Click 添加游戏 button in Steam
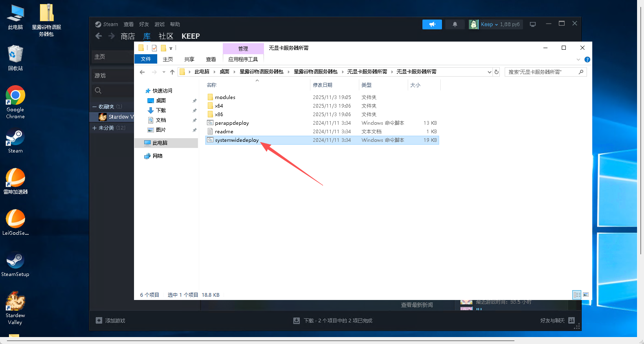The height and width of the screenshot is (344, 644). point(110,321)
